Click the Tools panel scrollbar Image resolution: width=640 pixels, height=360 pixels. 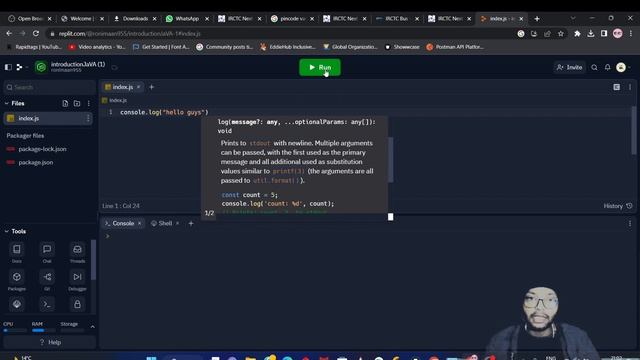93,260
